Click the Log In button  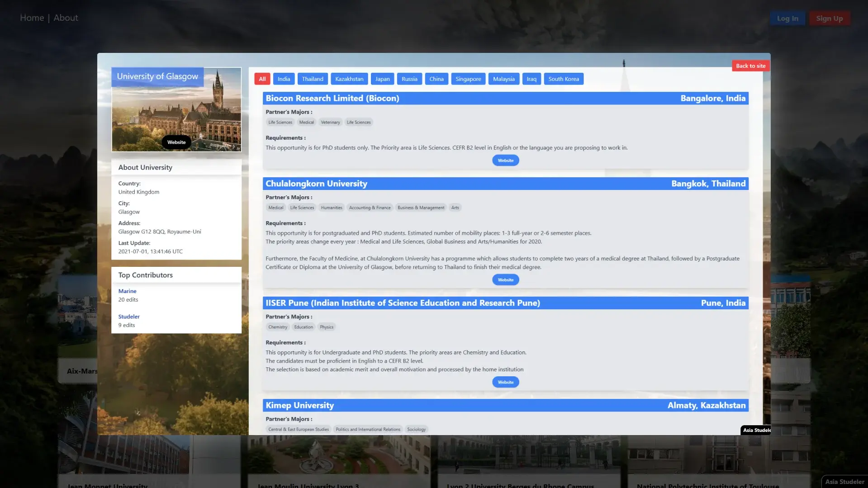point(787,18)
